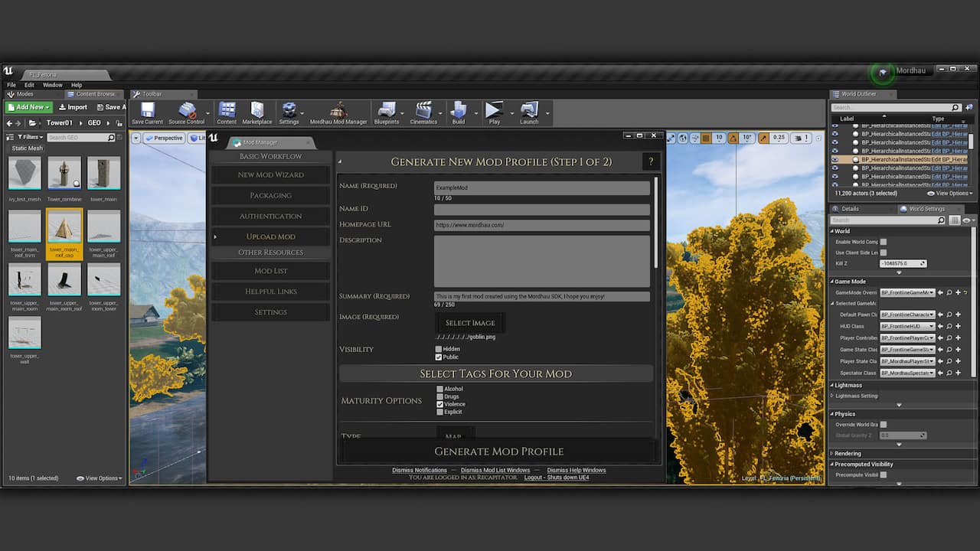This screenshot has height=551, width=980.
Task: Click the Launch toolbar icon
Action: click(x=529, y=112)
